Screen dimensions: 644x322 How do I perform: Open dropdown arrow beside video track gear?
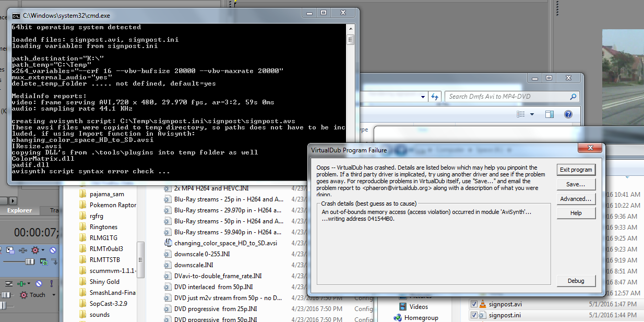43,250
